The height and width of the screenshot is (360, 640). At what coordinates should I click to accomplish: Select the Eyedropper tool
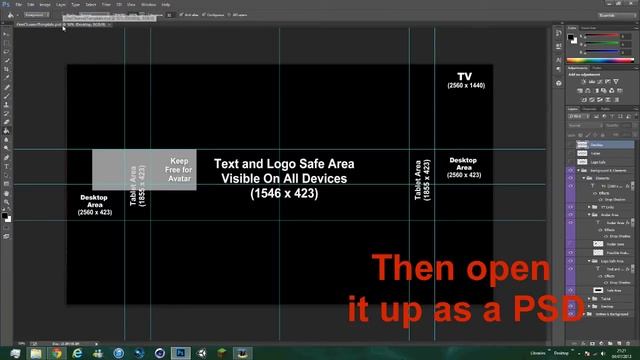point(6,78)
